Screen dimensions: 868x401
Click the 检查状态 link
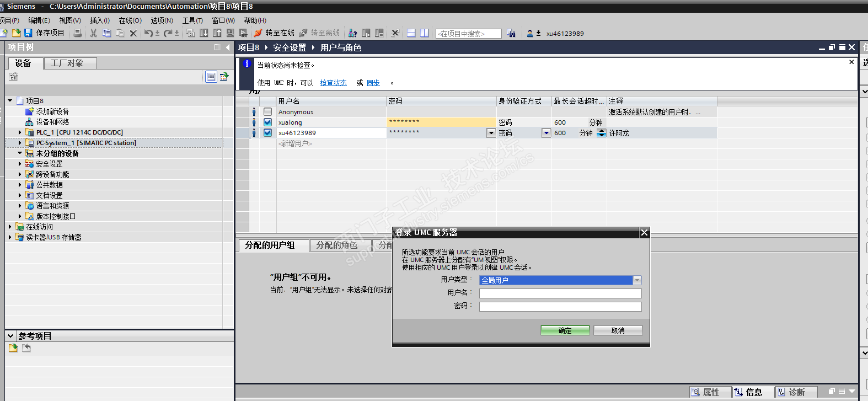click(x=334, y=83)
